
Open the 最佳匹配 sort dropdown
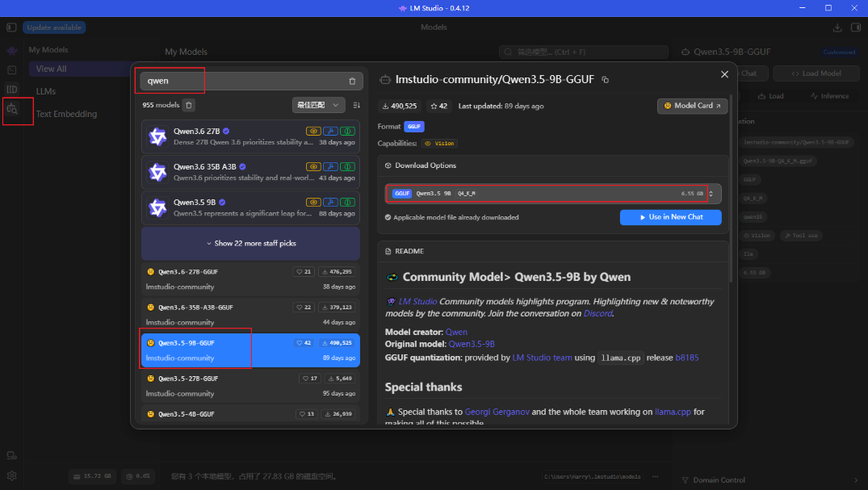pos(318,105)
